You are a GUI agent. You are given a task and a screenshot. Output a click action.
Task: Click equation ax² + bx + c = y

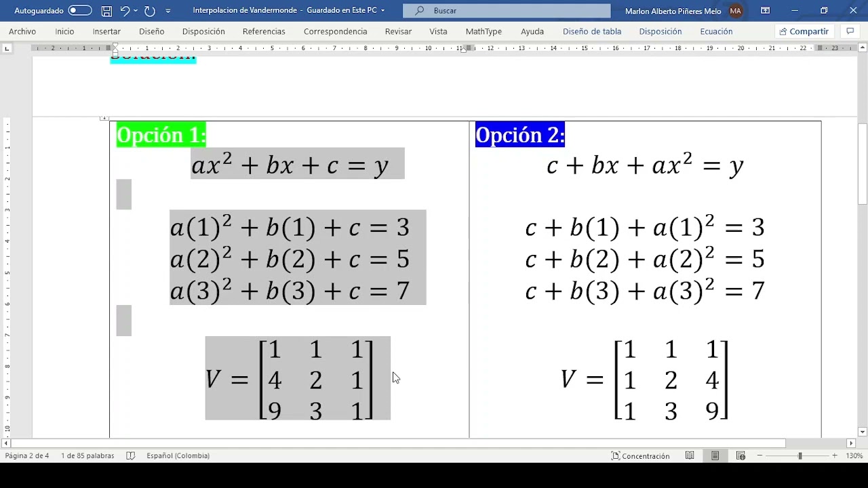tap(290, 165)
